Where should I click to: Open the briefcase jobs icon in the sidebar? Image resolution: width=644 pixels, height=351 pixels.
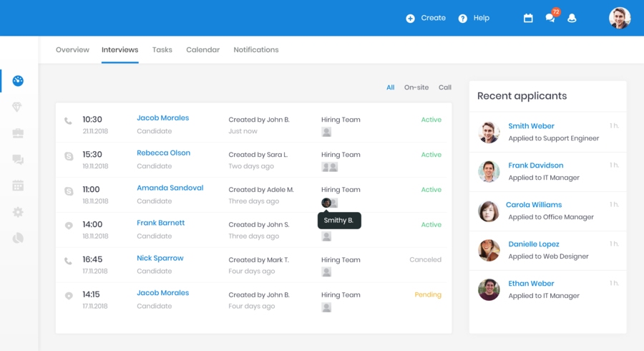pyautogui.click(x=19, y=133)
